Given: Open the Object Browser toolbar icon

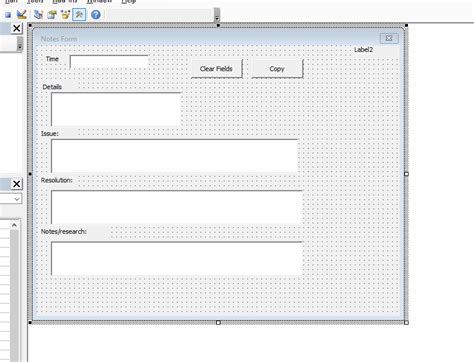Looking at the screenshot, I should [x=65, y=14].
